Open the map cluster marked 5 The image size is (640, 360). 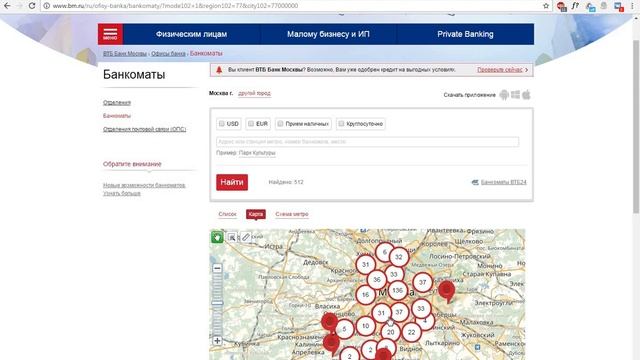344,329
